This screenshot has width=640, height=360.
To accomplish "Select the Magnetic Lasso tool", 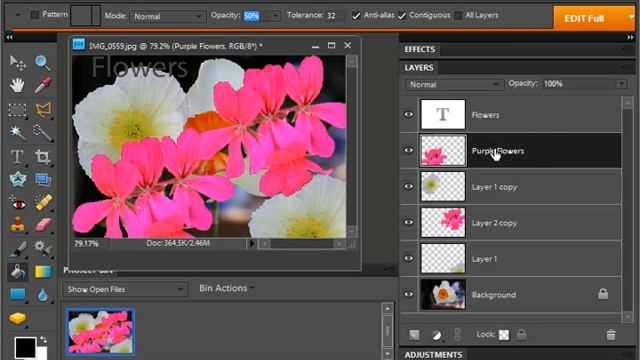I will [x=43, y=109].
